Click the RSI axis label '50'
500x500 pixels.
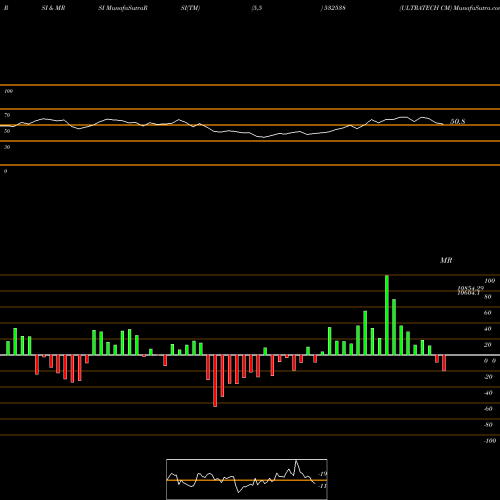[7, 131]
